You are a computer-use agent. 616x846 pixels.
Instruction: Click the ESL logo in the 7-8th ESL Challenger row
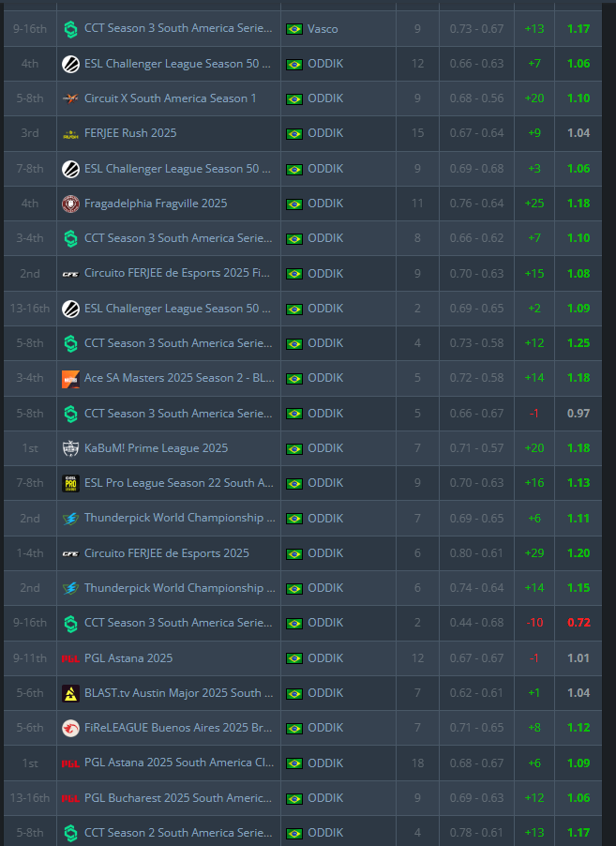(70, 169)
